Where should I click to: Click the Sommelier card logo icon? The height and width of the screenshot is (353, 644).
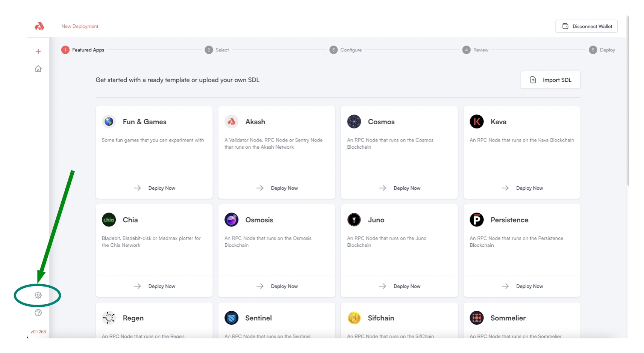tap(476, 318)
